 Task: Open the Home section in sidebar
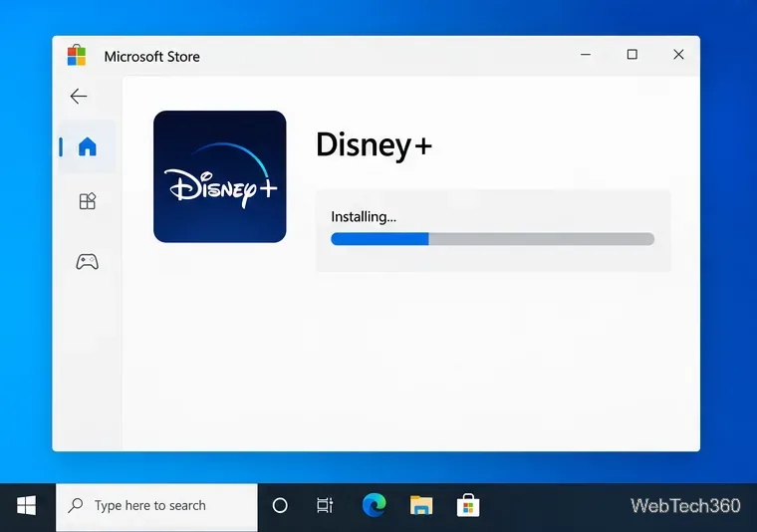(88, 146)
